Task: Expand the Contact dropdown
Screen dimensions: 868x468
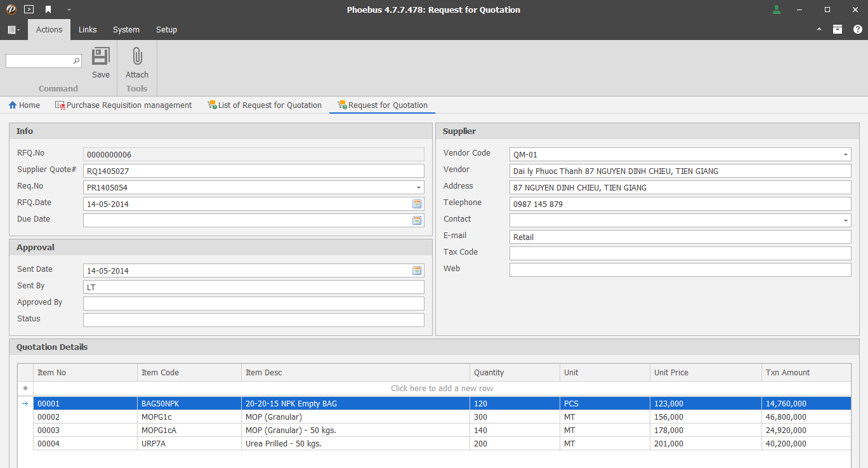Action: tap(845, 220)
